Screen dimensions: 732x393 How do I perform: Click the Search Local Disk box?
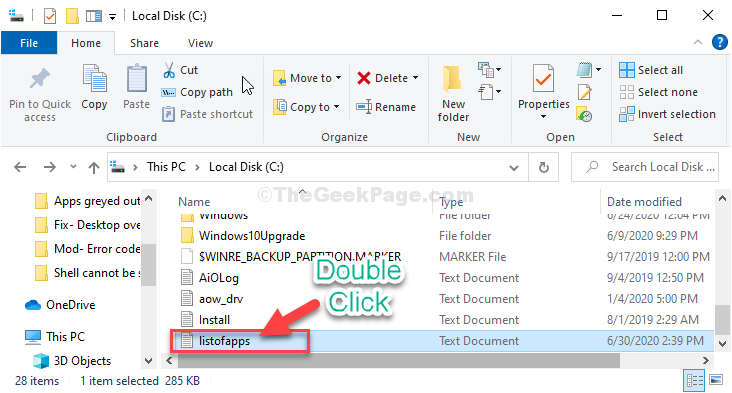pyautogui.click(x=645, y=167)
